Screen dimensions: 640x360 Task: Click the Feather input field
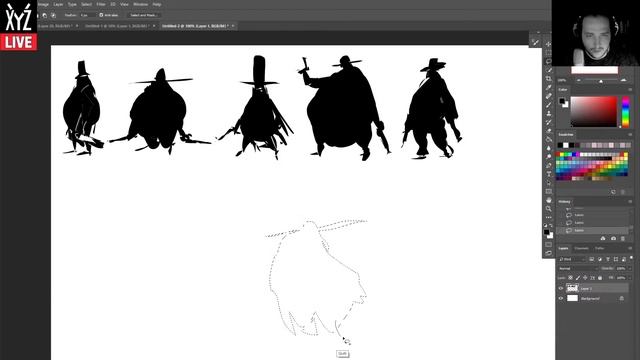(88, 15)
